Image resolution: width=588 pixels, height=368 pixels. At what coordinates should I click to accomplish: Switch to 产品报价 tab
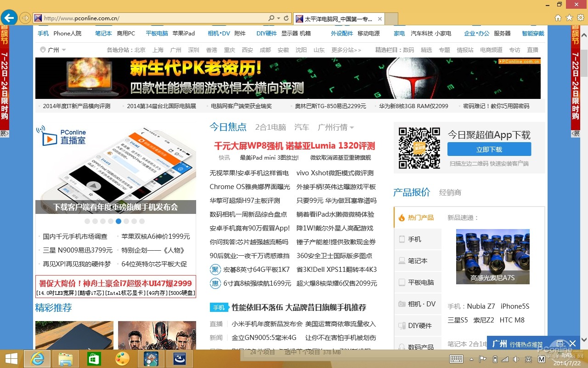tap(412, 192)
